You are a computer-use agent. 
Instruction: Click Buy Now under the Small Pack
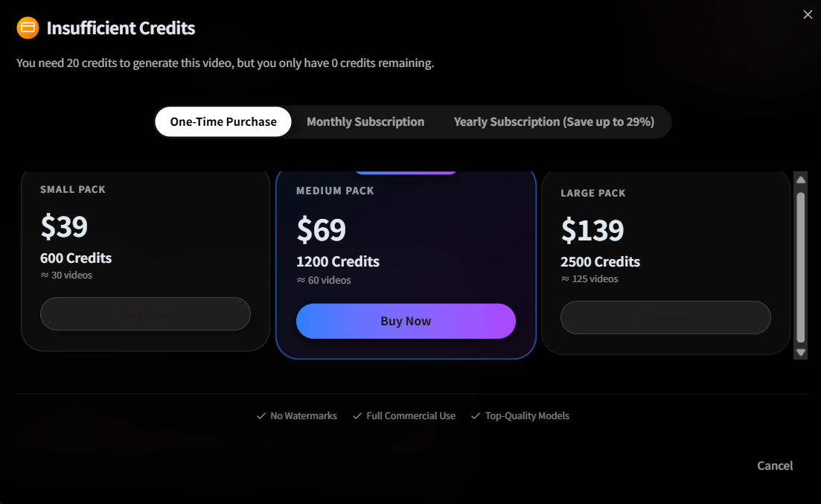point(145,313)
